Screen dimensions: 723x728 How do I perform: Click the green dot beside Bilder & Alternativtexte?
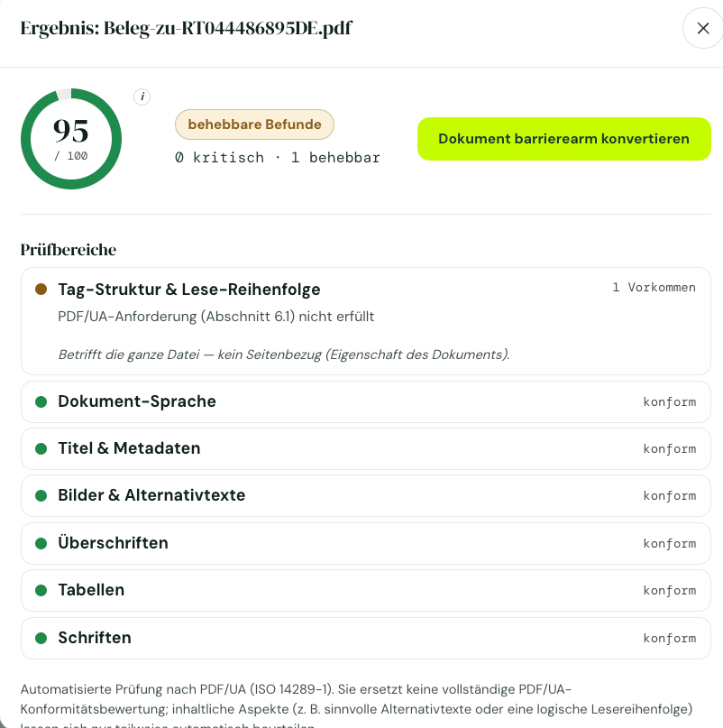coord(41,495)
